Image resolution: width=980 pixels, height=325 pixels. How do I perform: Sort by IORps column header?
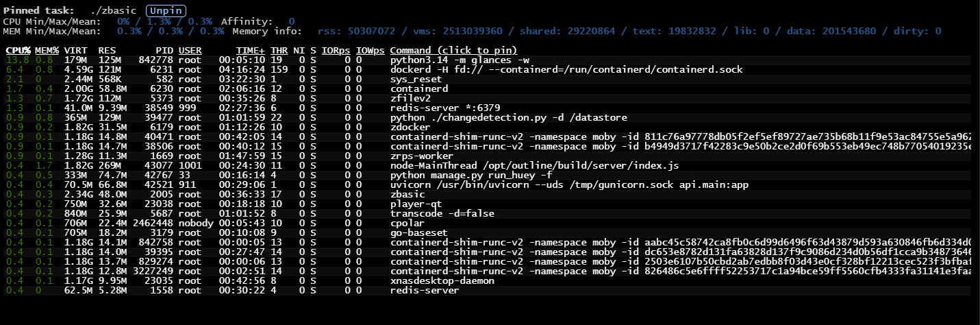(x=336, y=50)
